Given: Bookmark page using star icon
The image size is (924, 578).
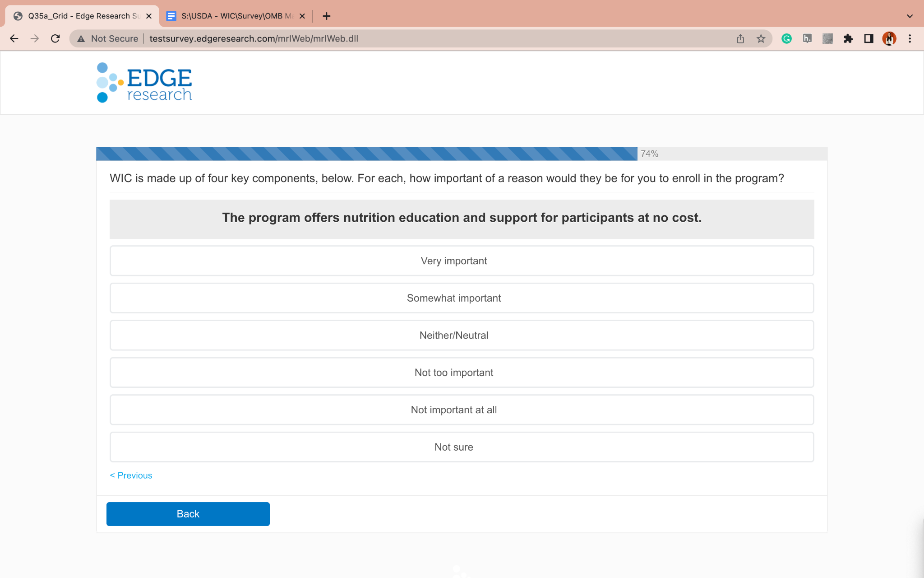Looking at the screenshot, I should (x=761, y=39).
